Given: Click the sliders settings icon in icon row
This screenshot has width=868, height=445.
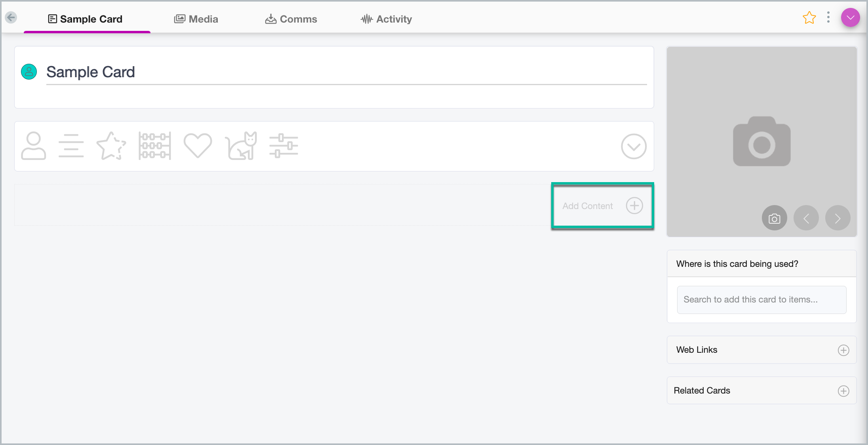Looking at the screenshot, I should click(x=284, y=146).
